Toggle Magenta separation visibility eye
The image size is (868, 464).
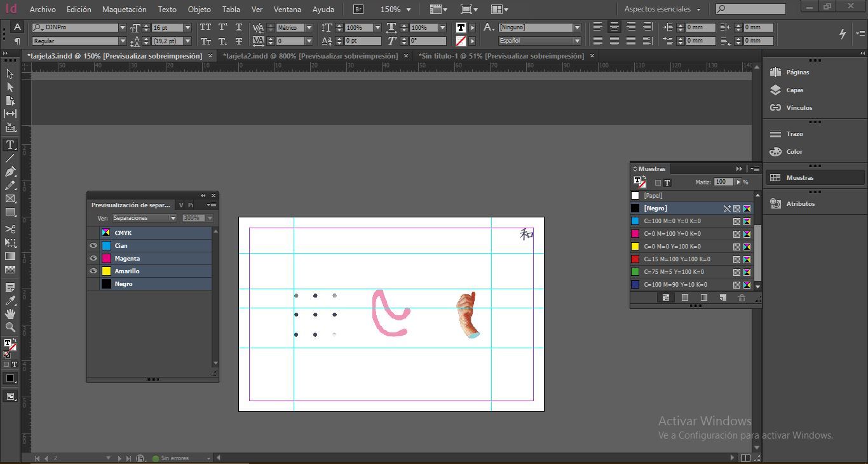click(93, 258)
